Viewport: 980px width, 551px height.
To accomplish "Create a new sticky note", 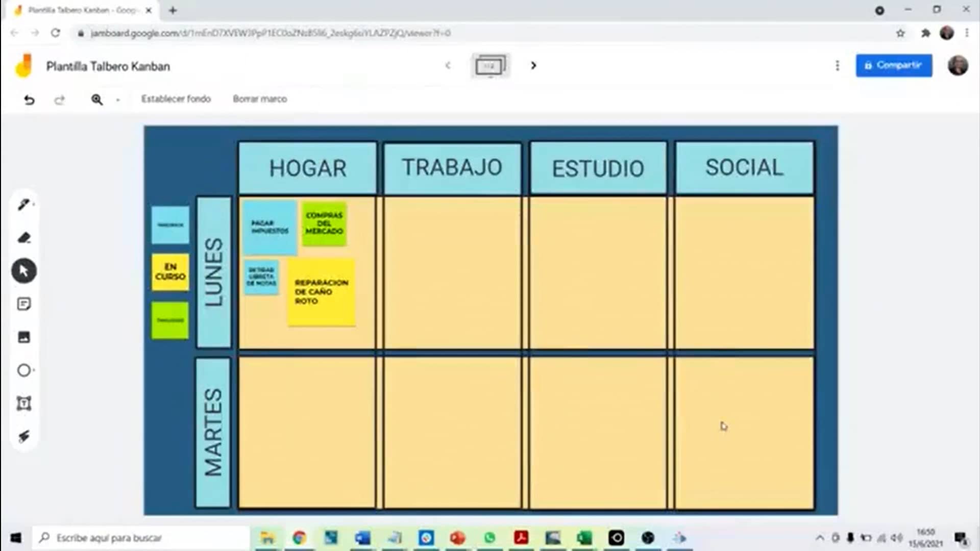I will [x=24, y=304].
